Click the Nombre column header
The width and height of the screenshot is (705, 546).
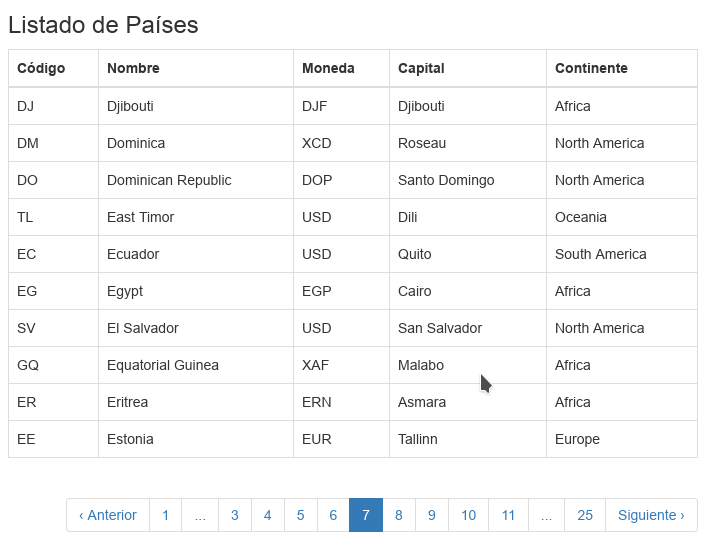click(133, 68)
